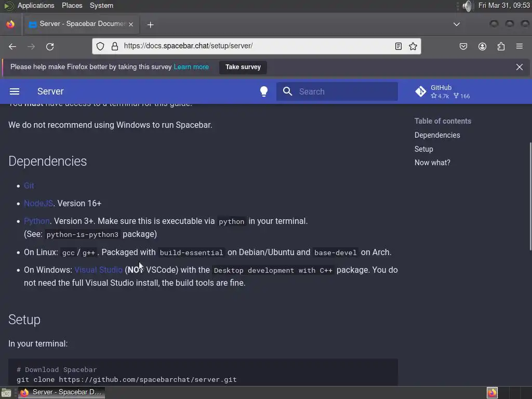532x399 pixels.
Task: Click the Desktop development with C++ text
Action: point(273,270)
